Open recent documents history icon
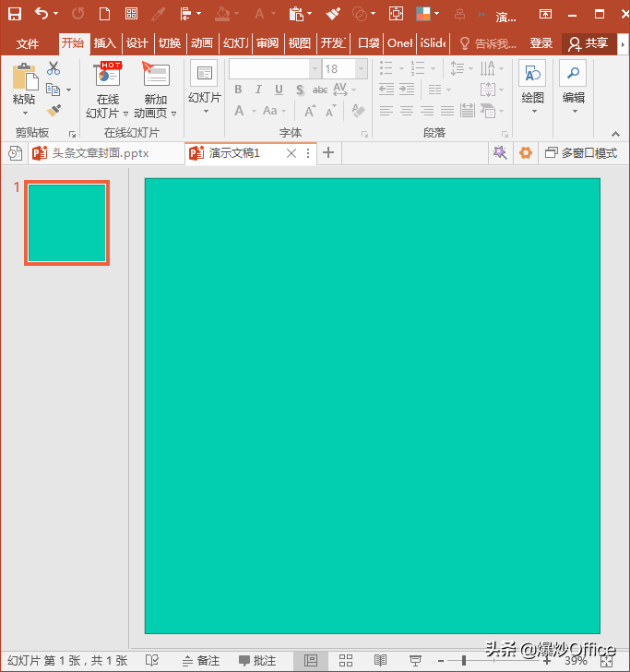Viewport: 630px width, 672px height. [x=15, y=153]
